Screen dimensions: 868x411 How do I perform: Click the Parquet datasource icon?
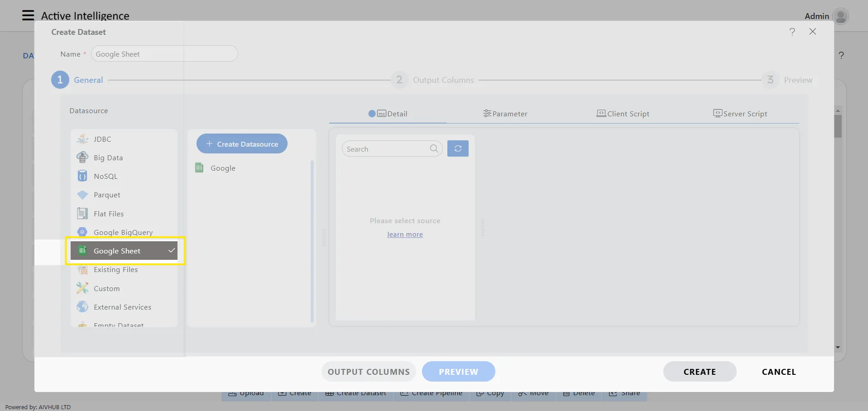click(x=82, y=195)
